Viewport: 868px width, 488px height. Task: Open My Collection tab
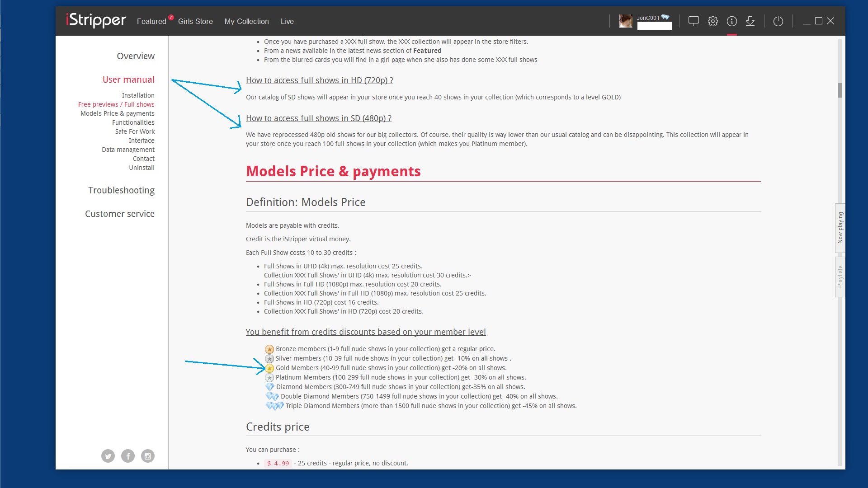tap(246, 21)
